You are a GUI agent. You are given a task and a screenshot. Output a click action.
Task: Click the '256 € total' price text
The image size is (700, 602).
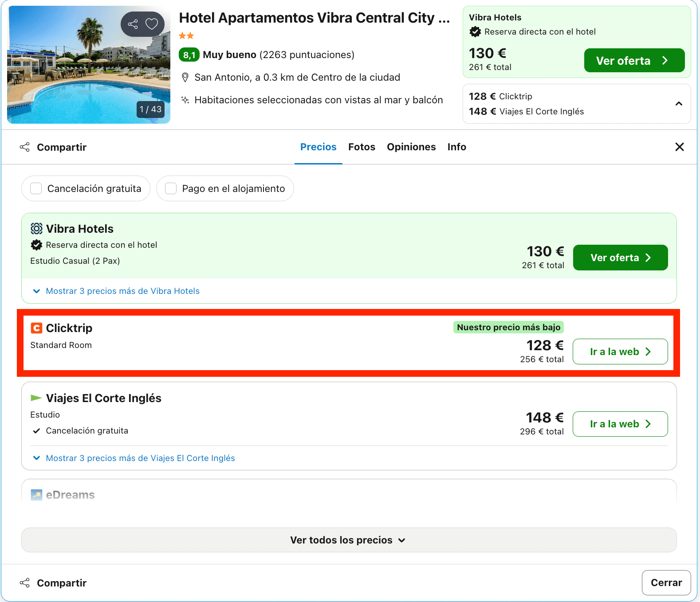(x=542, y=360)
